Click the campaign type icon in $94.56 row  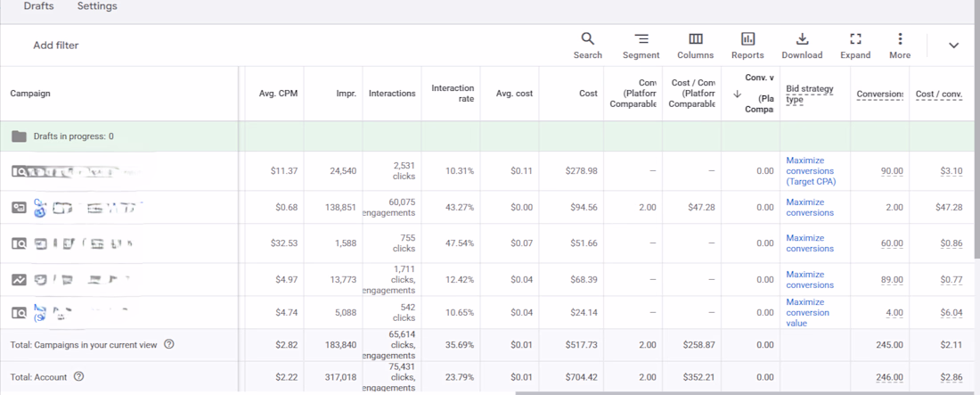click(x=19, y=207)
